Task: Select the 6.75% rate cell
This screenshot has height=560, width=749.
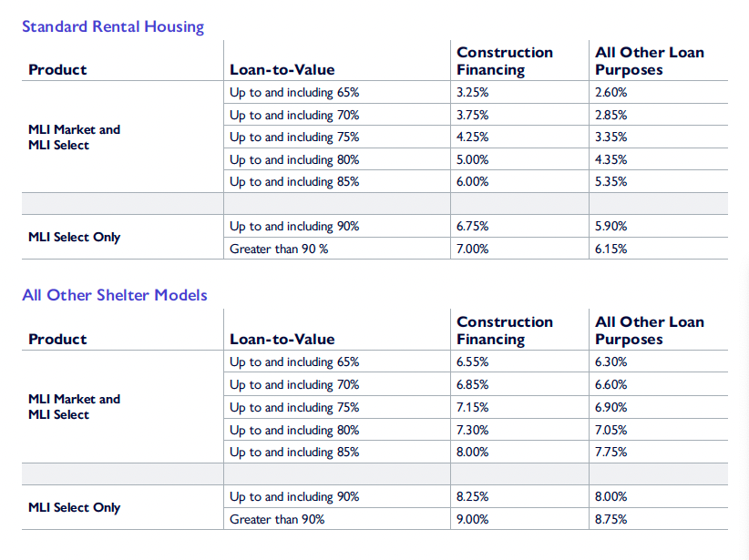Action: (x=473, y=227)
